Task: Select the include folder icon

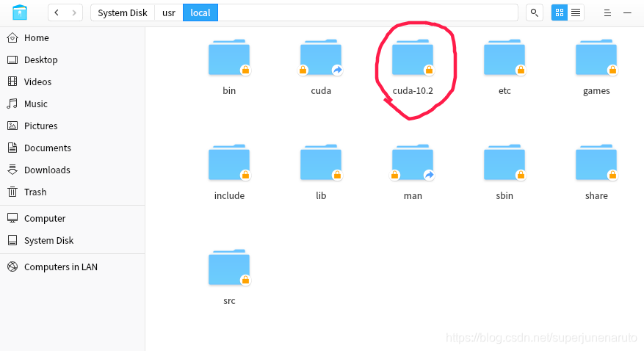Action: (229, 162)
